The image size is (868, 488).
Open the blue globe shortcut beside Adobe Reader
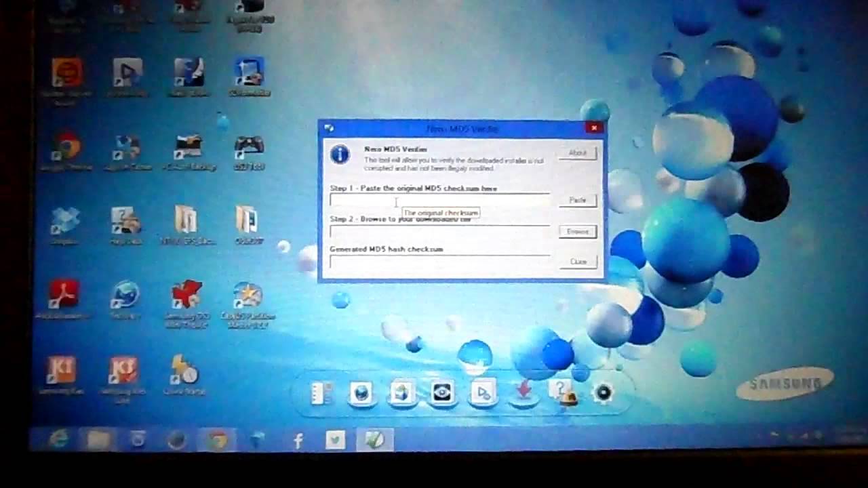[125, 295]
